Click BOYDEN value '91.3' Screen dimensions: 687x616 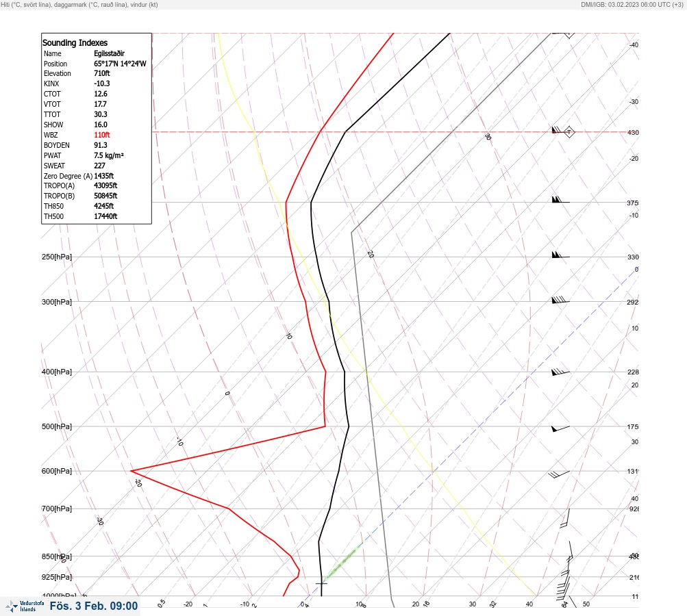pyautogui.click(x=100, y=145)
